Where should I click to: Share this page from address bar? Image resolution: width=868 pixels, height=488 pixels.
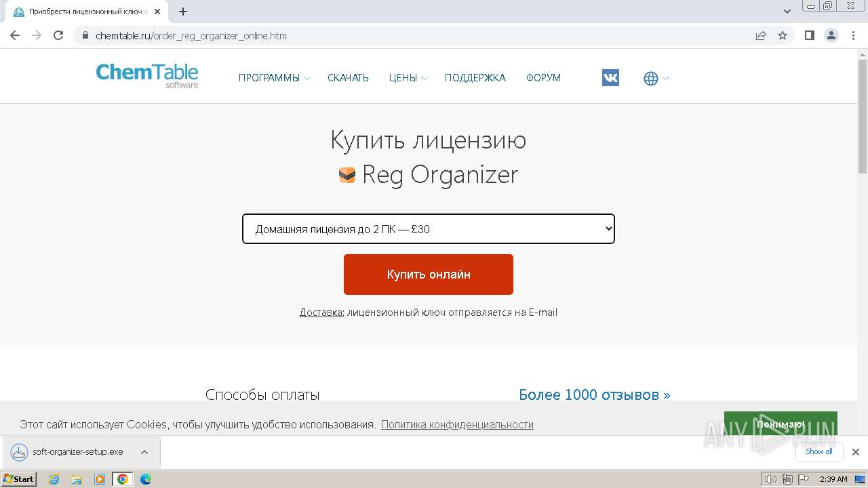pyautogui.click(x=761, y=36)
